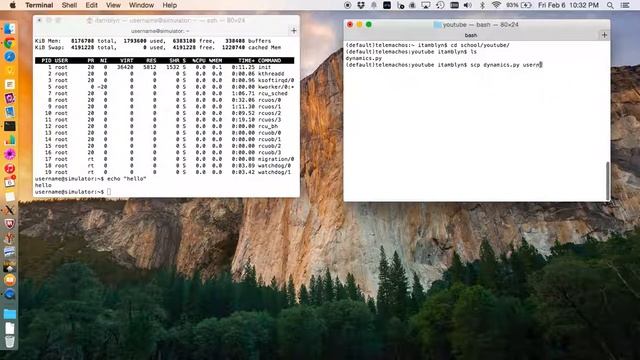Click the KiB Mem summary line

[x=153, y=41]
